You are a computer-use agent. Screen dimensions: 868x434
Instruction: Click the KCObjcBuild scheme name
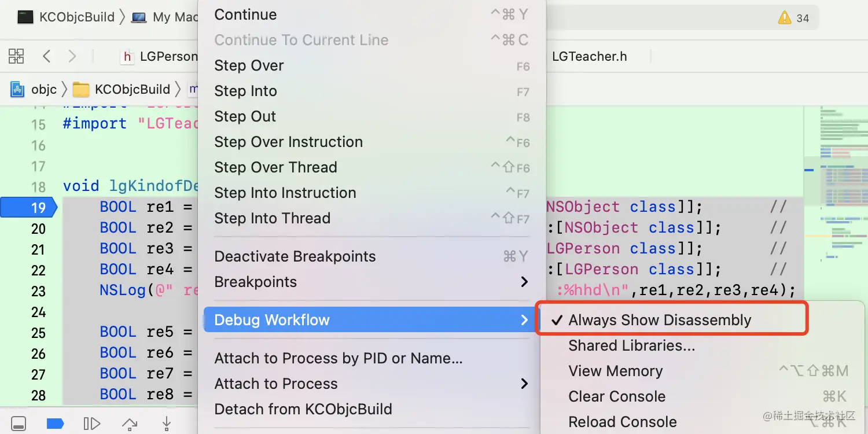tap(77, 17)
